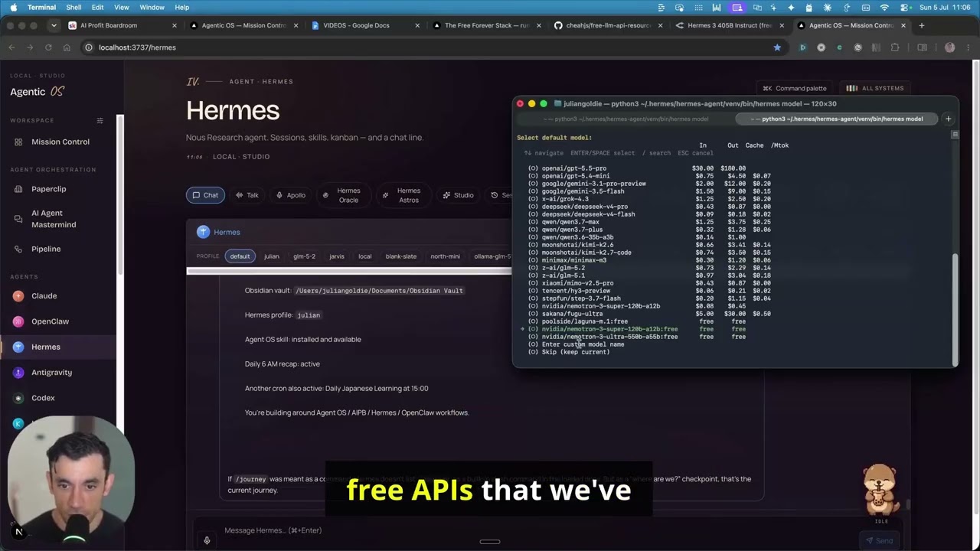Select poolside/laguna-m.1:free model option
The image size is (980, 551).
pos(578,321)
